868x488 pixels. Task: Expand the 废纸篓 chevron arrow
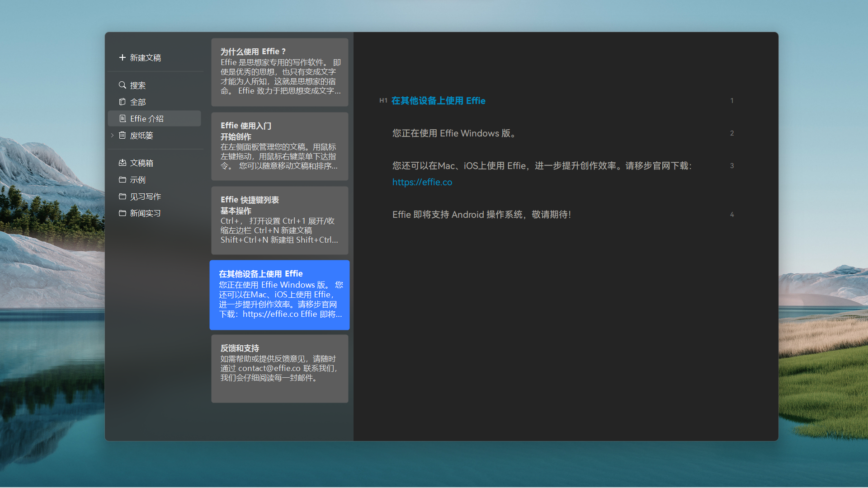tap(112, 135)
